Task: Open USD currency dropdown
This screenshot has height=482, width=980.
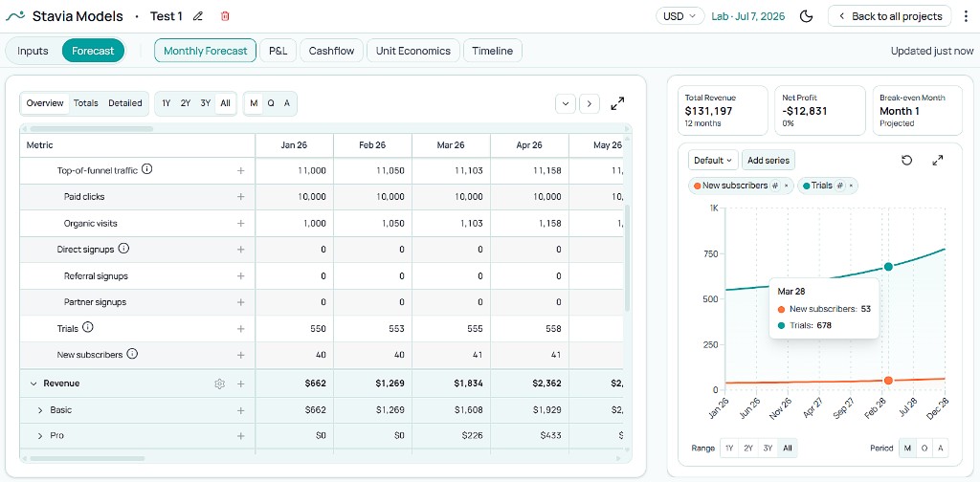Action: [x=680, y=16]
